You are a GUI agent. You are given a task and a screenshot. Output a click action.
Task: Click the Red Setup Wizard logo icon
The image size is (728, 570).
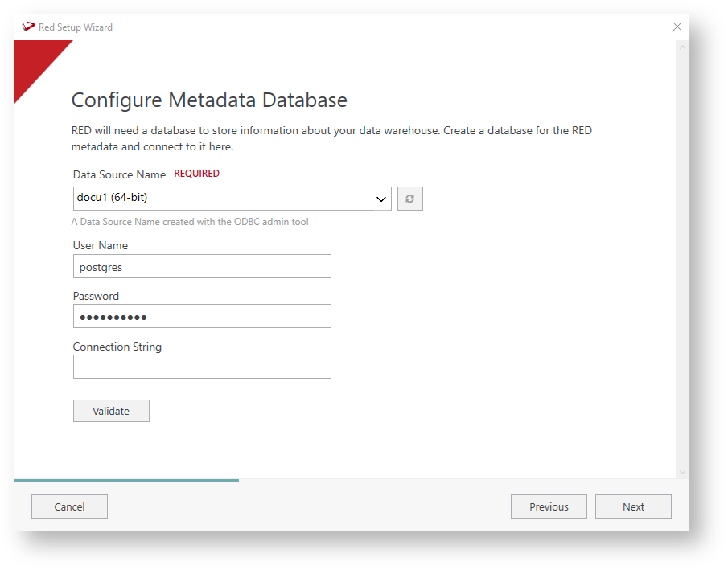29,27
